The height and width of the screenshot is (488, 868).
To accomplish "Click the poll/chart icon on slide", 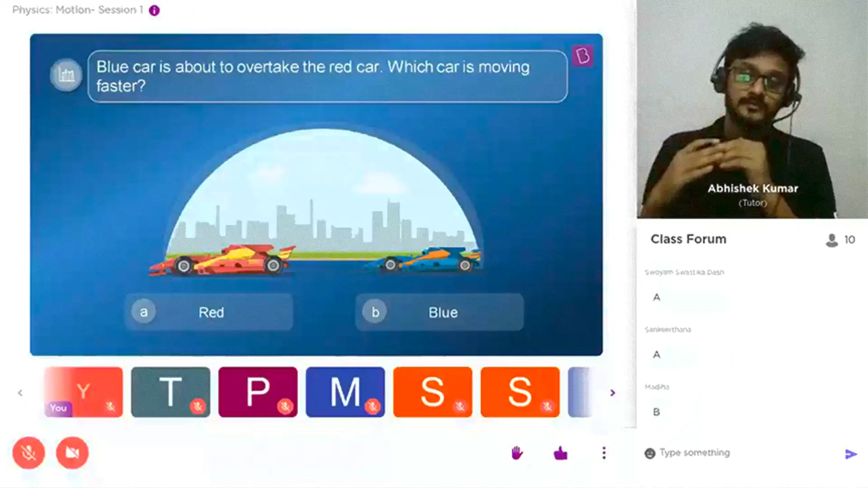I will (x=66, y=75).
